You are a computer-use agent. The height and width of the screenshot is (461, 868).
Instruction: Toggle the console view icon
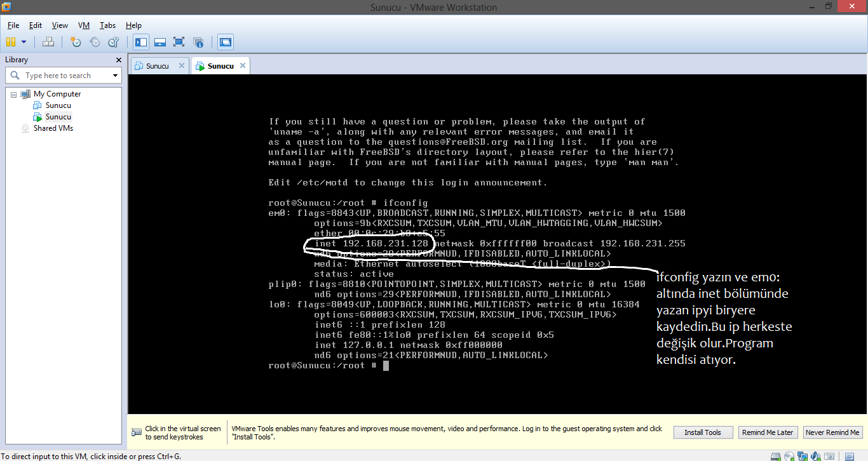coord(226,42)
